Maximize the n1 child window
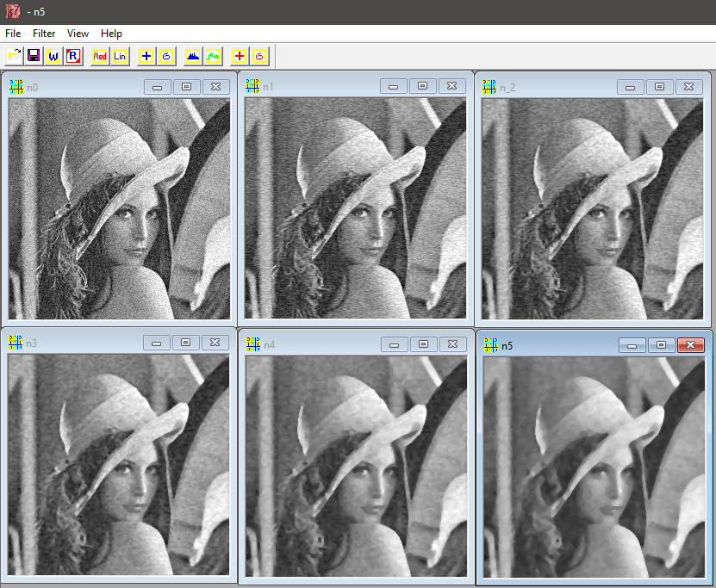 (422, 86)
